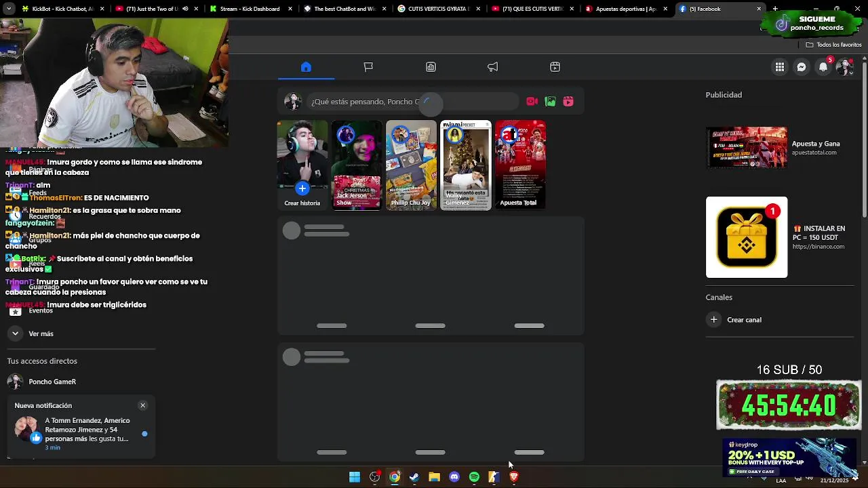Open the insights bar chart icon

tap(431, 67)
